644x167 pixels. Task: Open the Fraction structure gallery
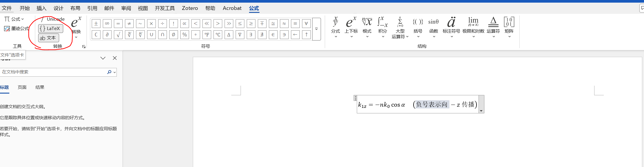[x=336, y=27]
